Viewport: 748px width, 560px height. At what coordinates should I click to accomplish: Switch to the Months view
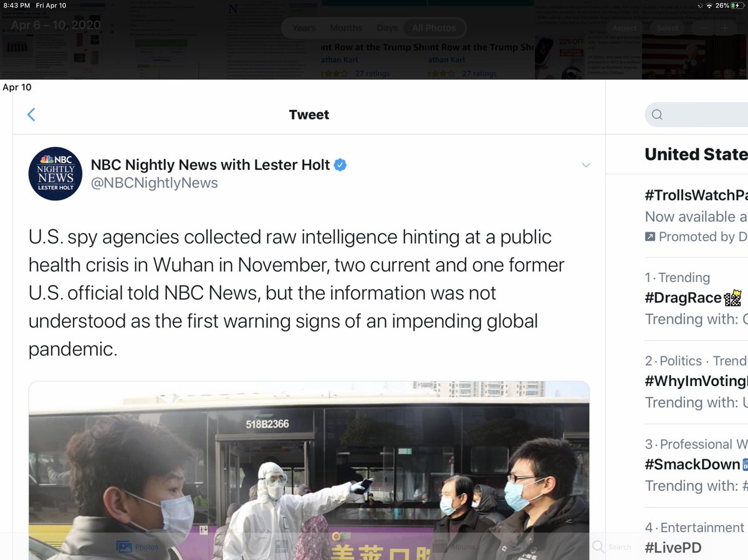click(346, 28)
